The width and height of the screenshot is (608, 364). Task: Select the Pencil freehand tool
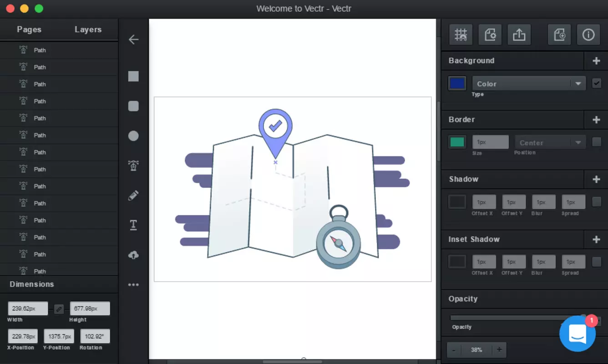click(133, 196)
